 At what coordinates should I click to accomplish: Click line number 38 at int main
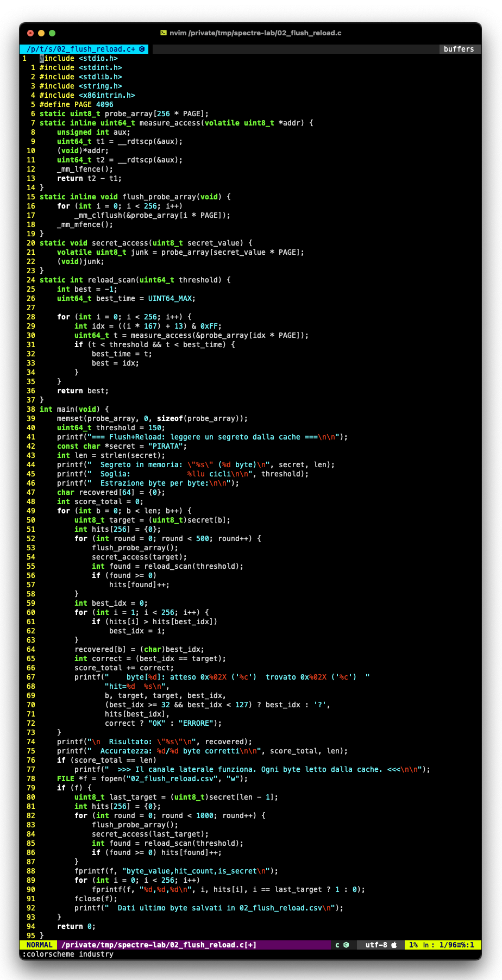click(x=31, y=409)
